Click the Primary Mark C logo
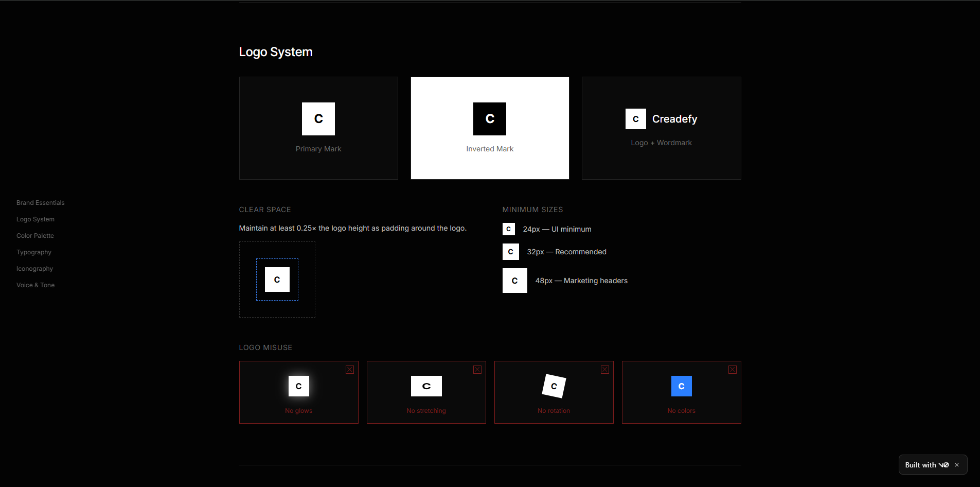 click(x=318, y=119)
